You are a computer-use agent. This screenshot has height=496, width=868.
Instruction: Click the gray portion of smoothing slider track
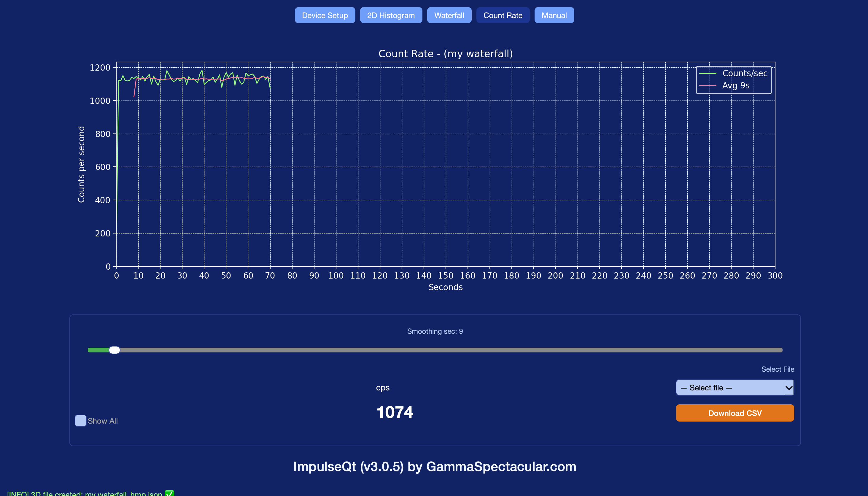443,350
